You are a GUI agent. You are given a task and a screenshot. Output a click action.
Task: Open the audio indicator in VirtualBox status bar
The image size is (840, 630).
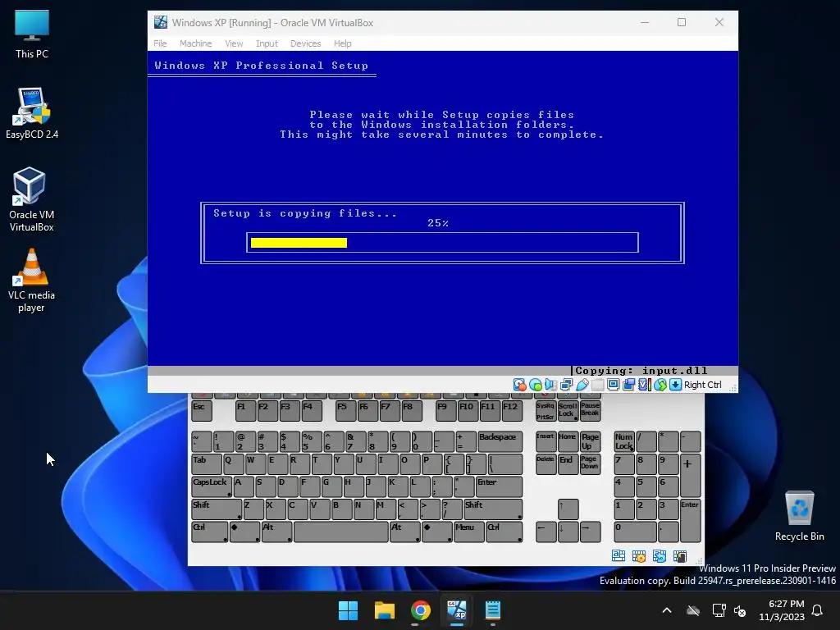550,385
